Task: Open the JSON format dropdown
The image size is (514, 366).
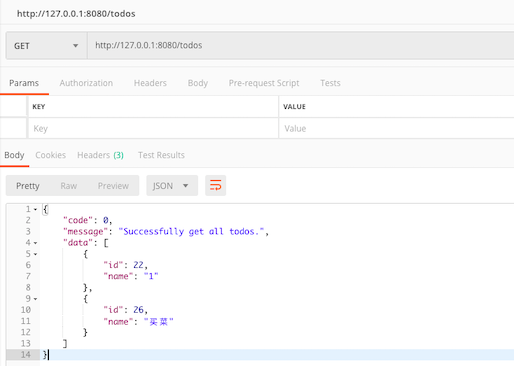Action: tap(172, 185)
